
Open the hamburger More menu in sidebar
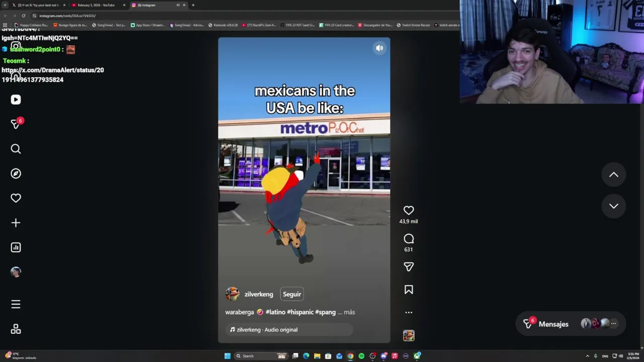(16, 304)
